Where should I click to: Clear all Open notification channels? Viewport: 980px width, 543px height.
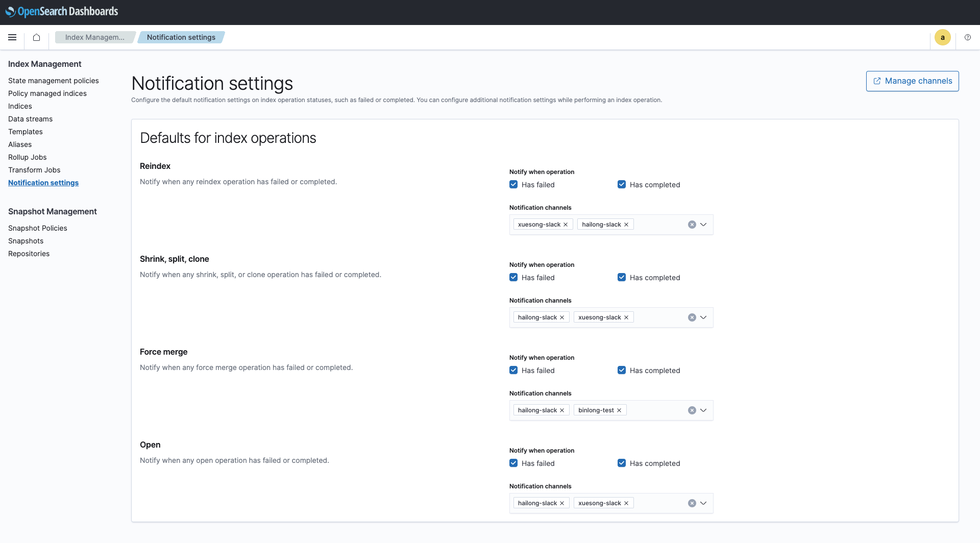(692, 503)
